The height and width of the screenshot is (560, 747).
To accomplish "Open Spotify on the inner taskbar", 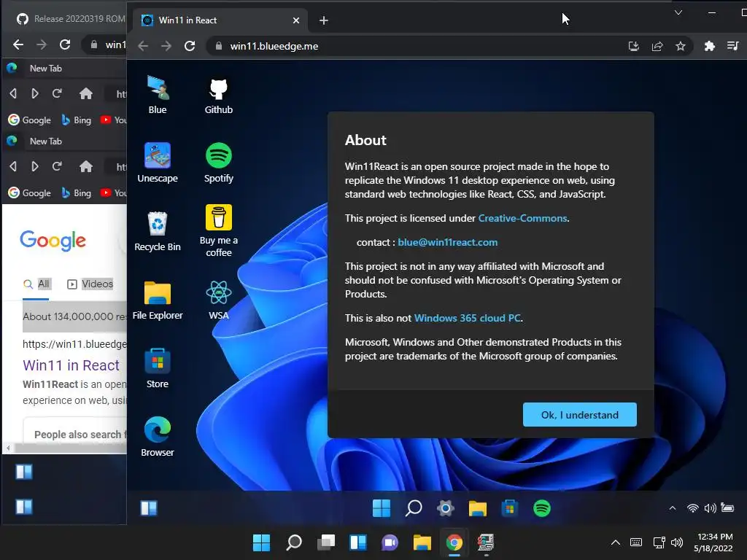I will point(542,508).
